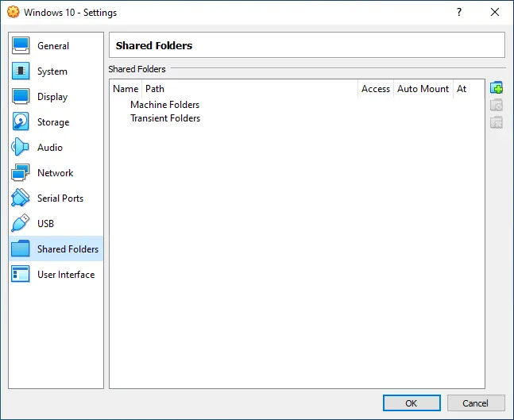514x420 pixels.
Task: Open the System chip icon
Action: [x=21, y=71]
